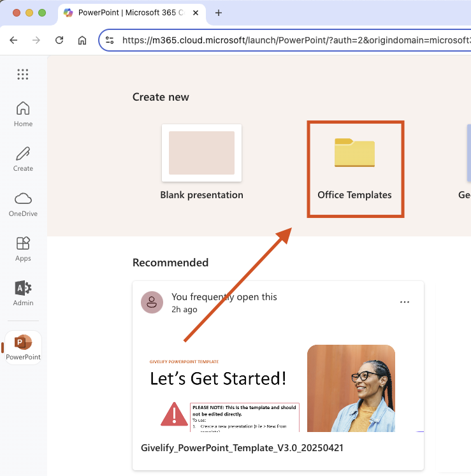Click the 'You frequently open this' text
This screenshot has height=476, width=471.
coord(224,297)
